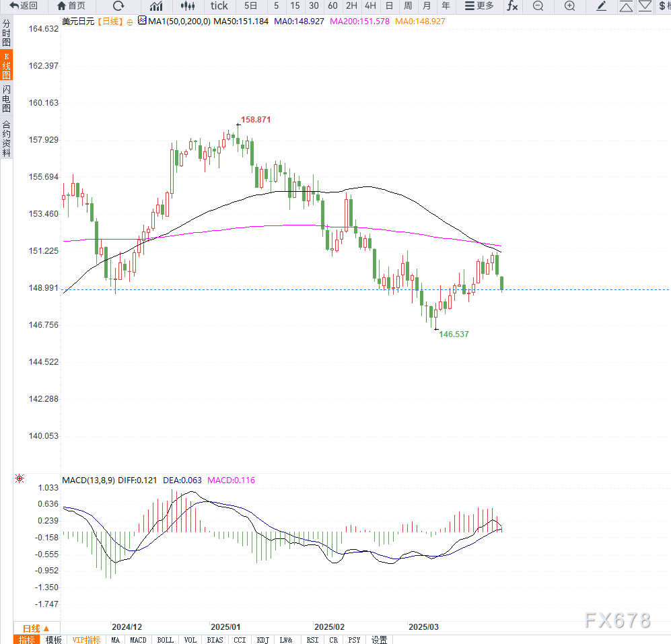Screen dimensions: 671x644
Task: Select the BOLL indicator
Action: click(165, 640)
